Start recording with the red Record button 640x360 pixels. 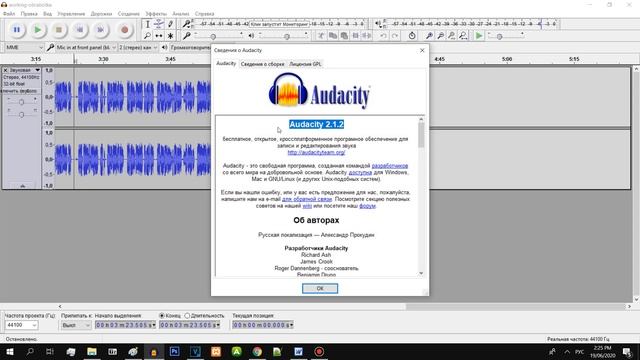124,30
